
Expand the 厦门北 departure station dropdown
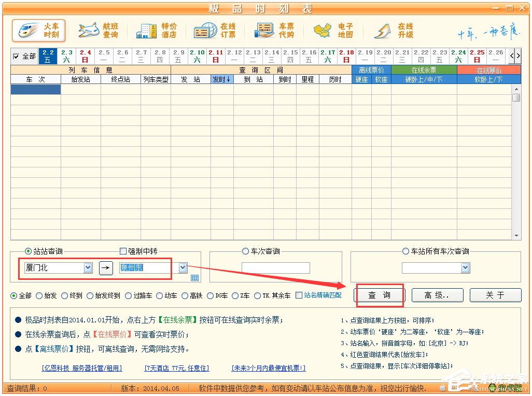click(x=88, y=268)
